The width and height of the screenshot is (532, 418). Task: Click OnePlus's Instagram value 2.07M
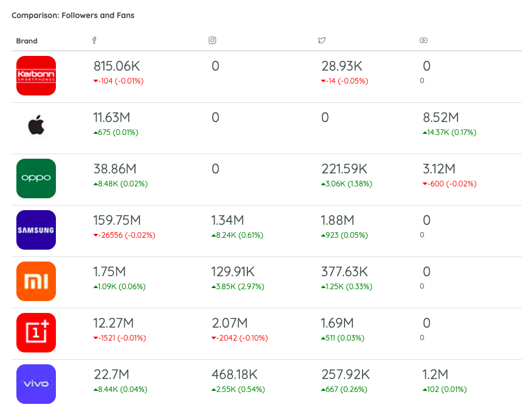click(x=230, y=323)
